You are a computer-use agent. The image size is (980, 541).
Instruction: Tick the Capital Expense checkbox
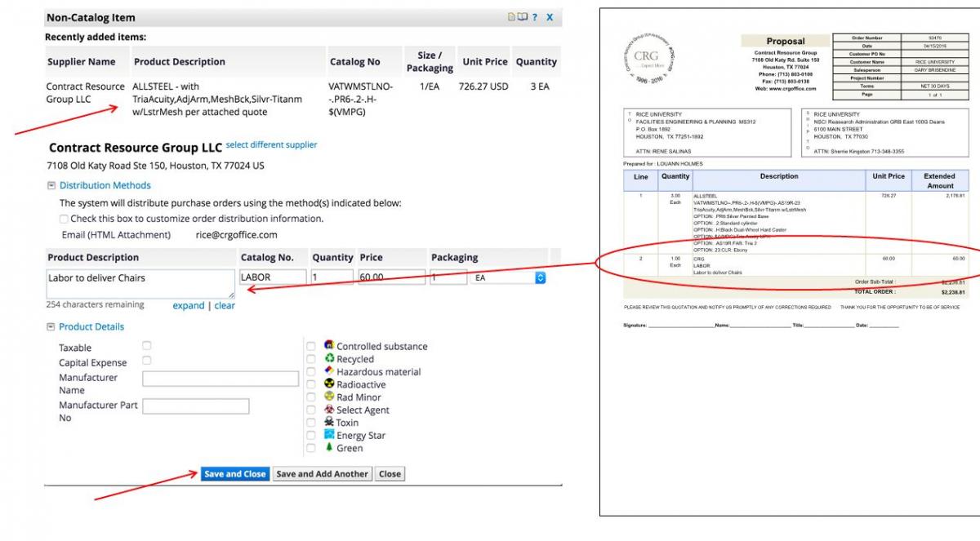147,361
